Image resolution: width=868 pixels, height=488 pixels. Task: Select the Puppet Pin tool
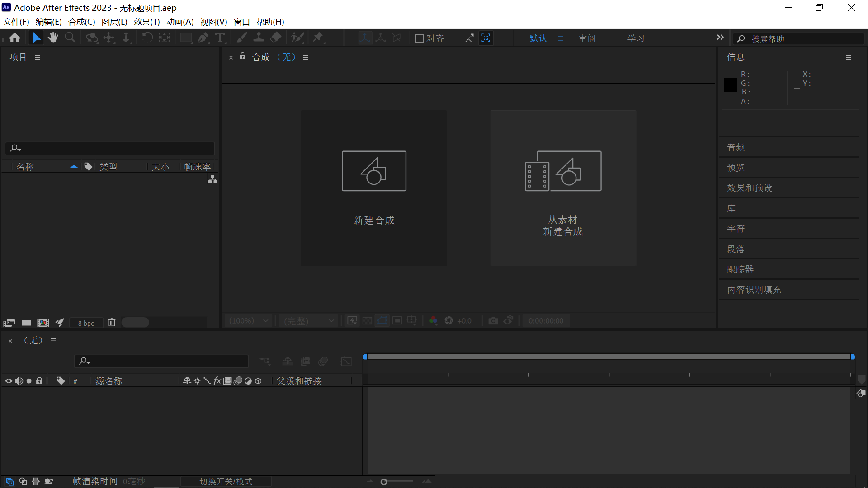click(318, 38)
